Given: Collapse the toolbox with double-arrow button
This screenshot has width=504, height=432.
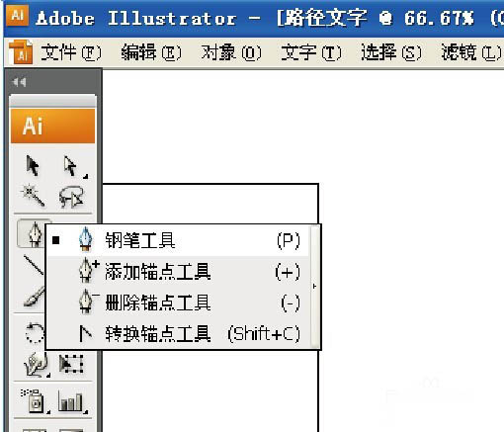Looking at the screenshot, I should pyautogui.click(x=19, y=82).
